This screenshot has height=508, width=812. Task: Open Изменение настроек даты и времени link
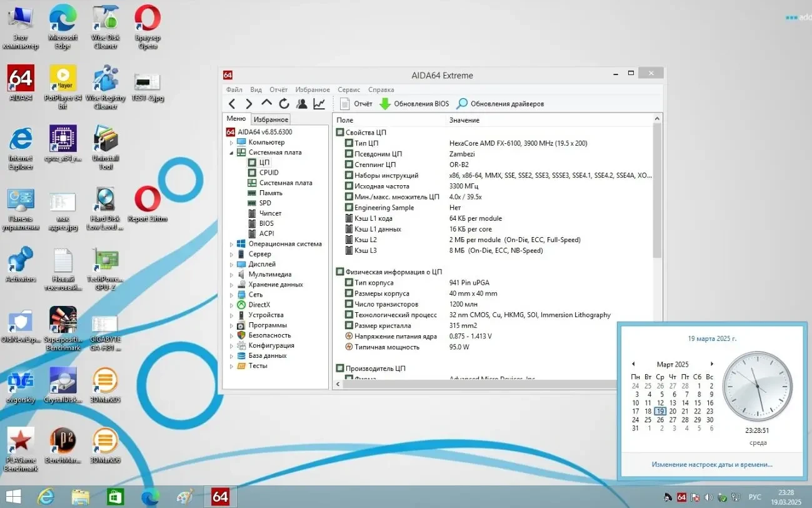pos(712,465)
